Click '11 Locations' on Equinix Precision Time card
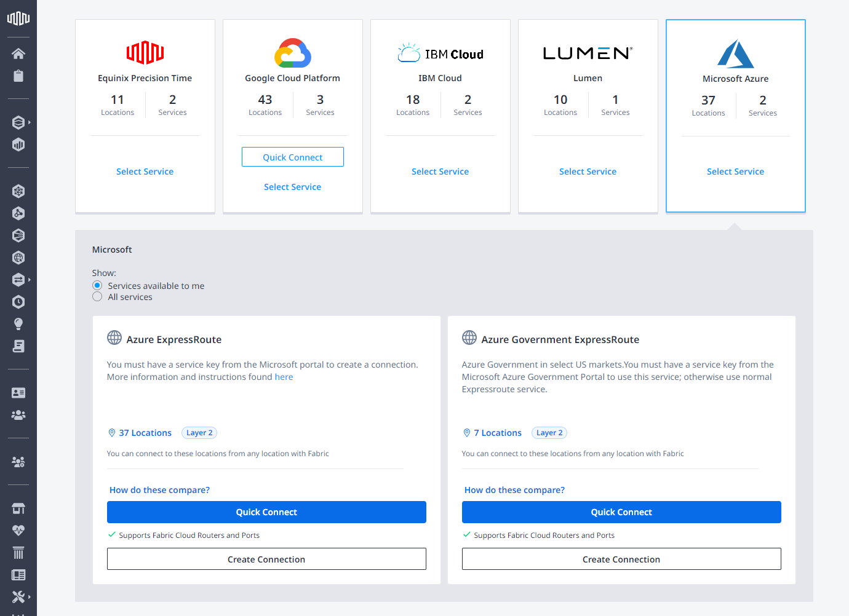 (x=118, y=105)
